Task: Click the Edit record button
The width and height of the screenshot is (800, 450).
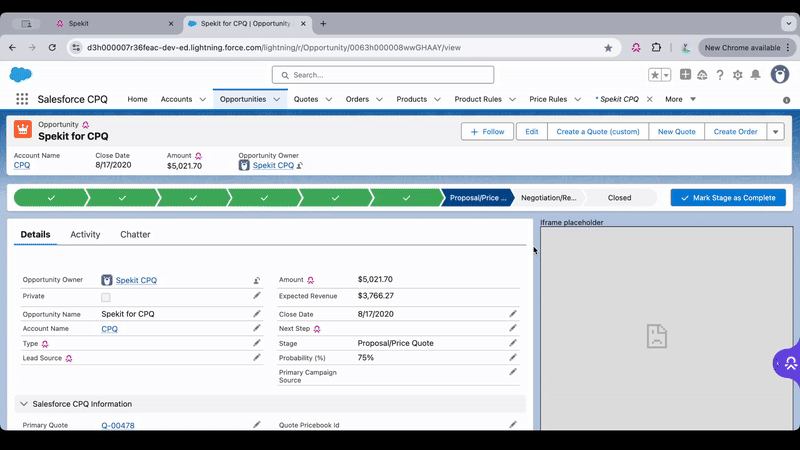Action: pos(532,132)
